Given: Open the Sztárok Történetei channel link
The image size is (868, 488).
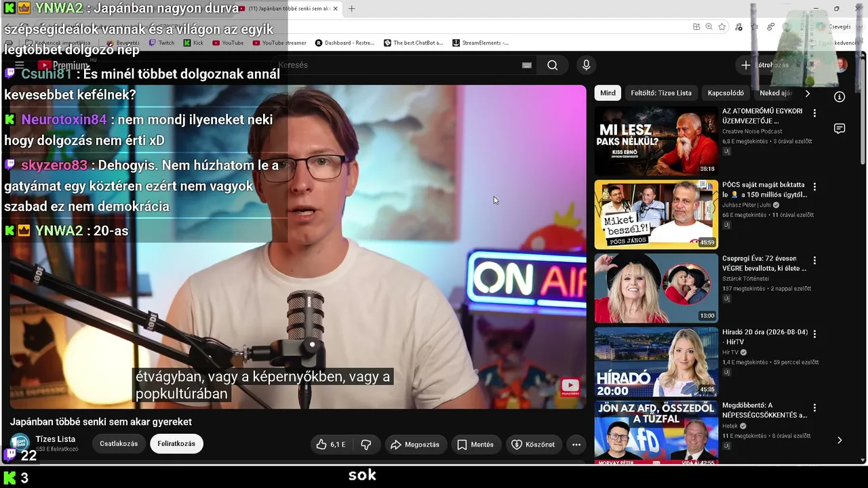Looking at the screenshot, I should pos(745,279).
